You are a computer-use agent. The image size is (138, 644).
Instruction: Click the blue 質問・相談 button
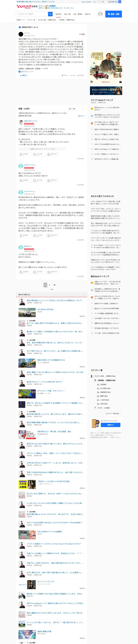[x=113, y=14]
